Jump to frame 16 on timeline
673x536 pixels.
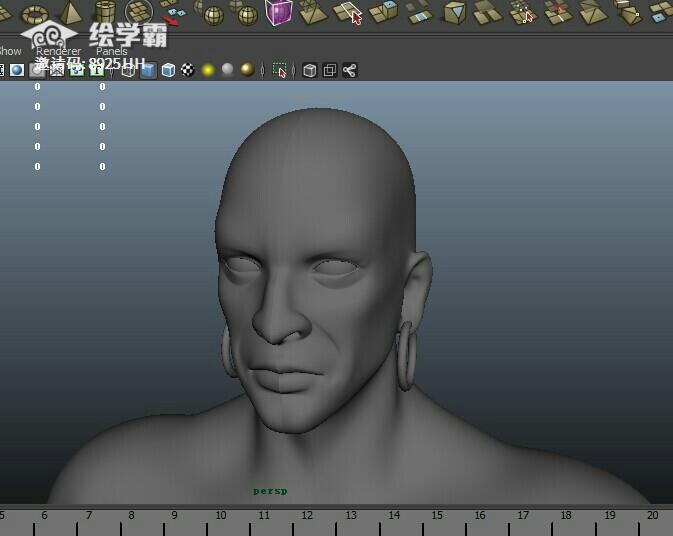(480, 515)
